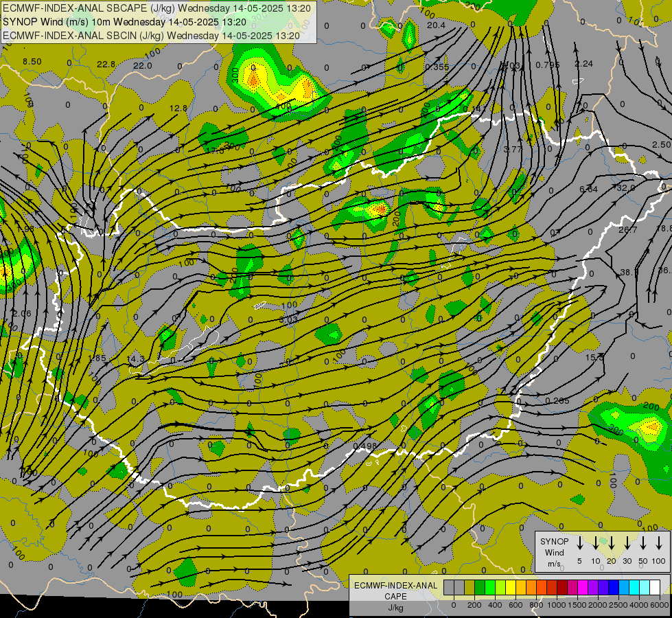Screen dimensions: 672x618
Task: Click the 'SYNOP Wind m/s' legend label
Action: pyautogui.click(x=554, y=552)
